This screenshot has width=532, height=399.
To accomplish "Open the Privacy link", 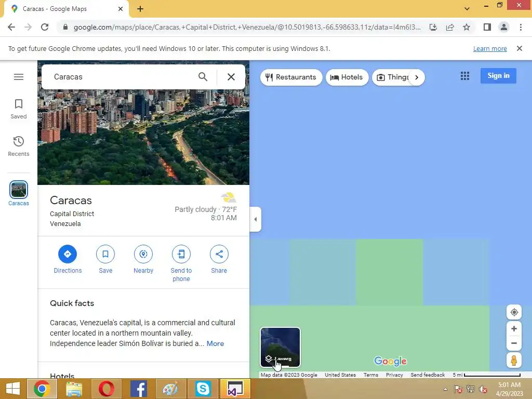I will [x=394, y=375].
